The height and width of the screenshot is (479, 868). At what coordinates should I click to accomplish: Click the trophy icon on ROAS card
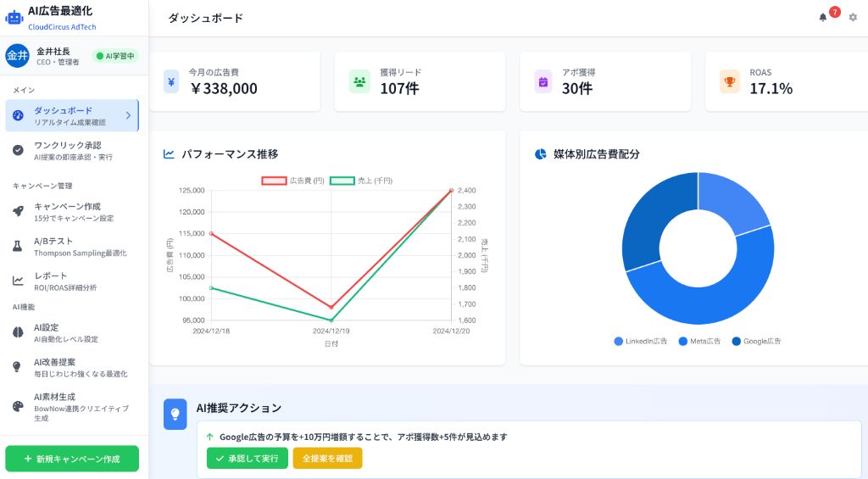tap(730, 82)
